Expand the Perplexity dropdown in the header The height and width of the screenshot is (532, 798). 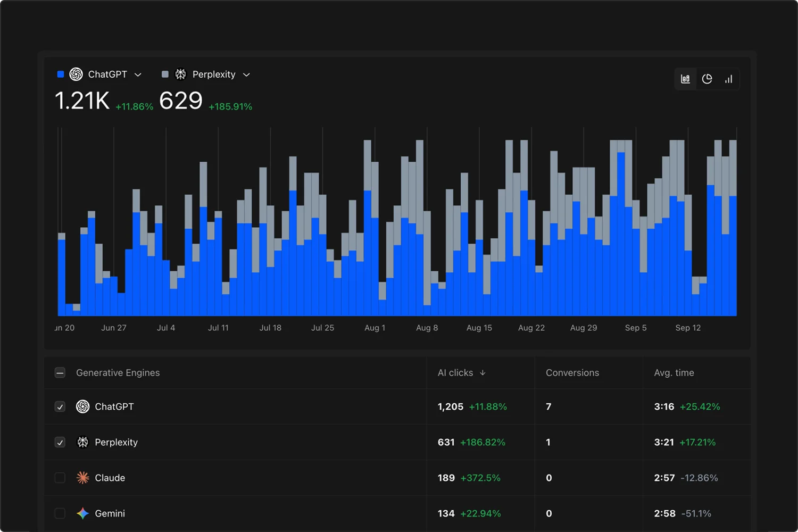246,74
